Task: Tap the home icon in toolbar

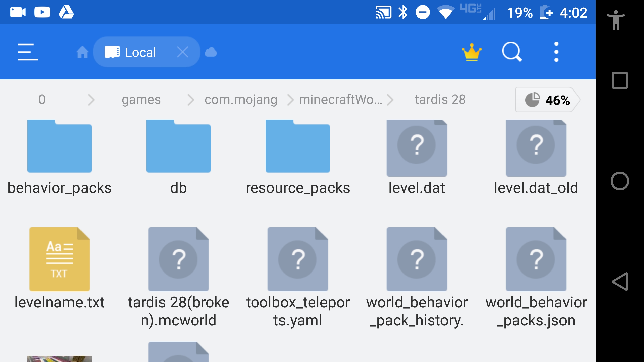Action: click(82, 52)
